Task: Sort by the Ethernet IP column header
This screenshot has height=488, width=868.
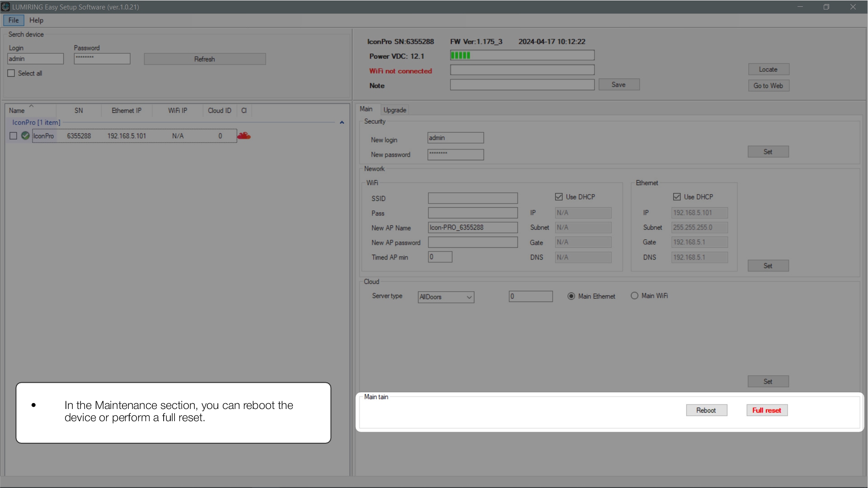Action: click(x=127, y=111)
